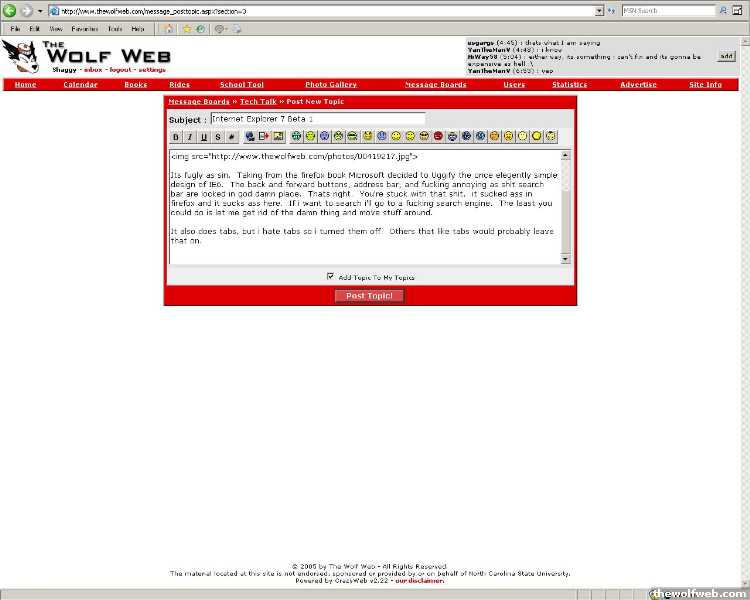Click the message text area scrollbar down arrow

coord(565,258)
